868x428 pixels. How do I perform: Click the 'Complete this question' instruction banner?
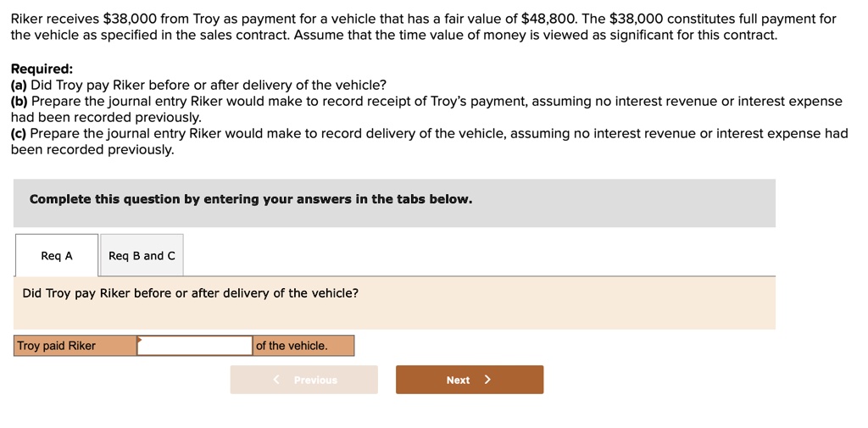click(x=394, y=203)
